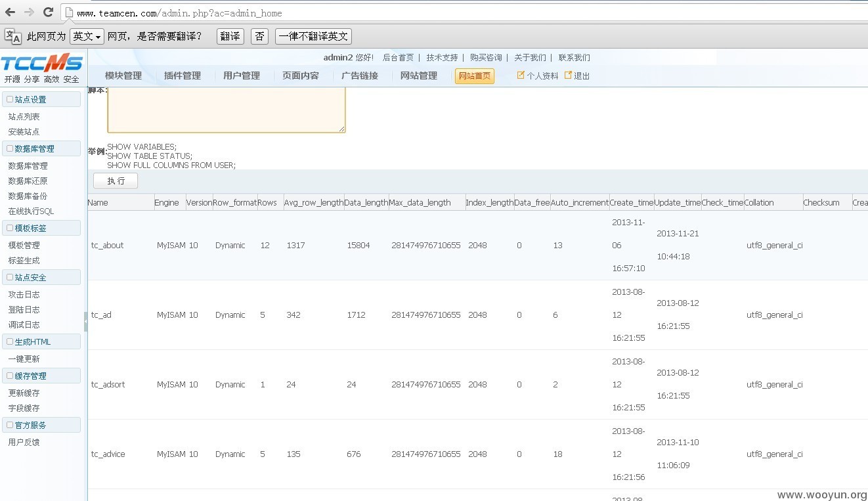
Task: Open 模板管理 in sidebar
Action: (24, 246)
